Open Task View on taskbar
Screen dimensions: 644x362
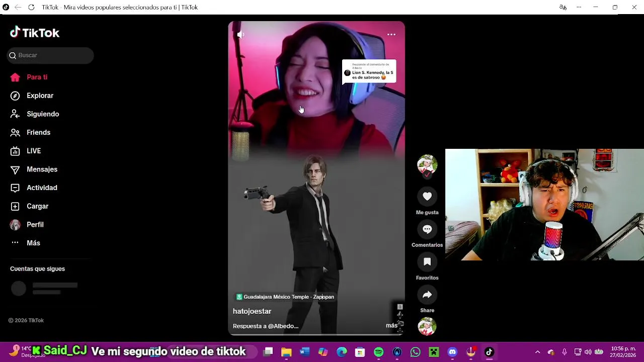268,352
